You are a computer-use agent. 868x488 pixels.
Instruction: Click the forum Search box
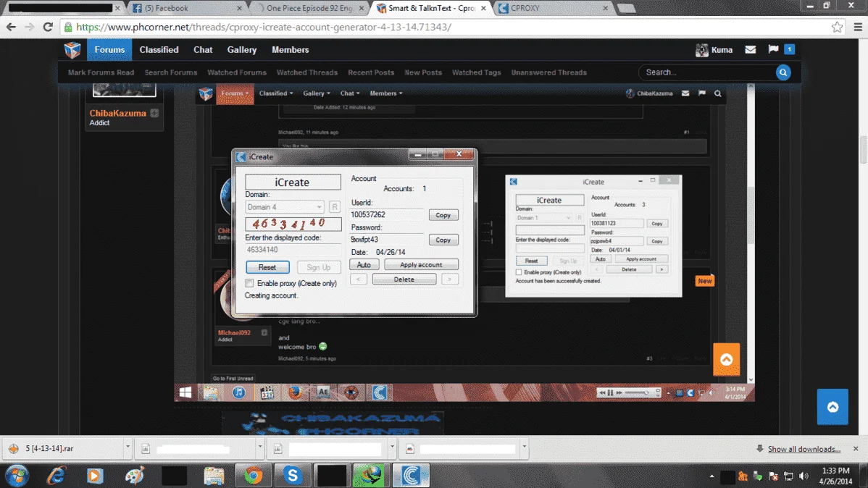[x=709, y=72]
